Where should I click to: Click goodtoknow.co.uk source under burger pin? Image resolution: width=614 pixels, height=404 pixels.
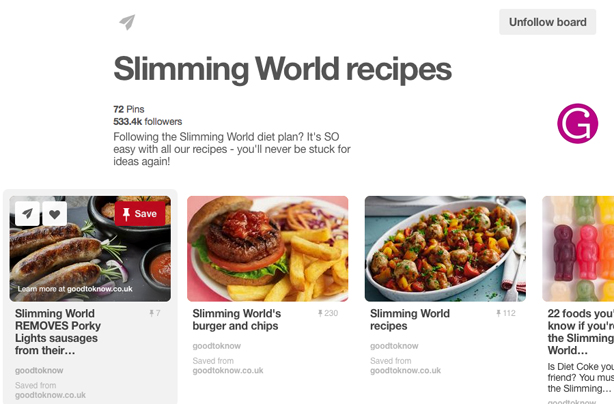coord(228,370)
